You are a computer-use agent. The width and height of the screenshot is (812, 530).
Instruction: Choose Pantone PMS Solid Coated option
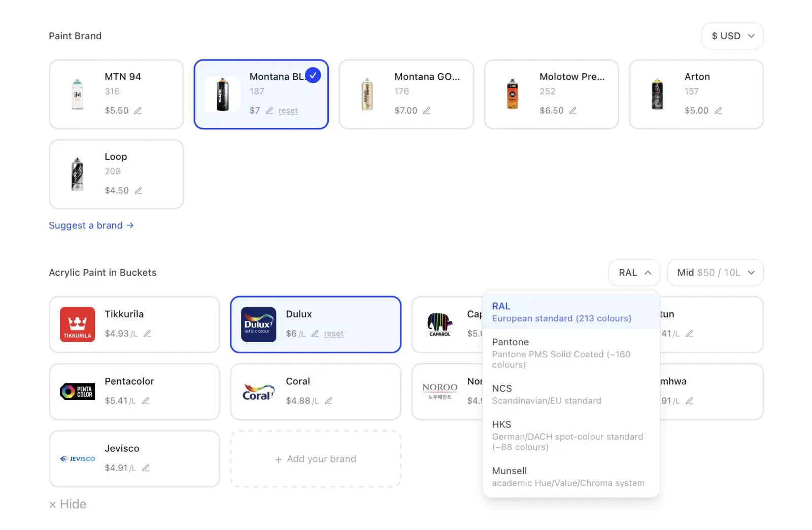[x=571, y=353]
